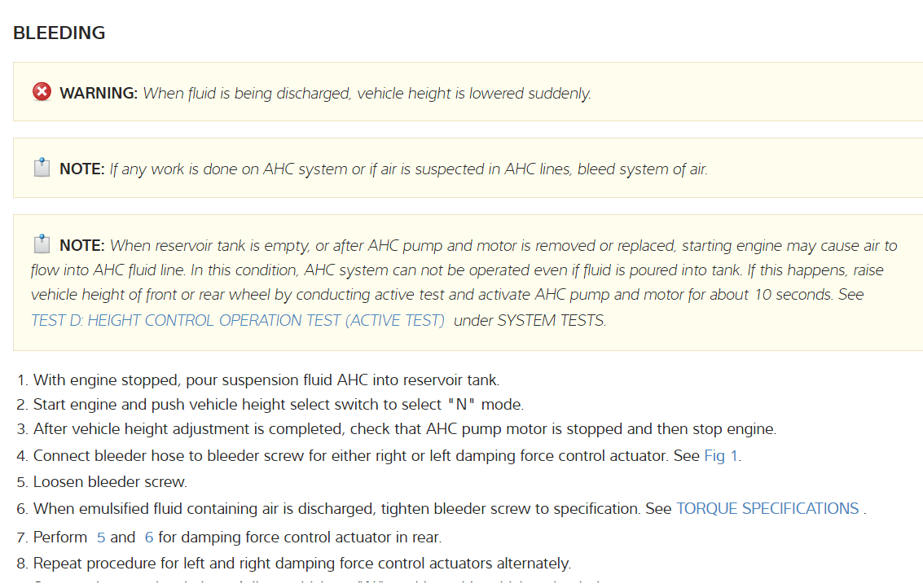
Task: Click step 8 about repeating the procedure alternately
Action: pos(301,563)
